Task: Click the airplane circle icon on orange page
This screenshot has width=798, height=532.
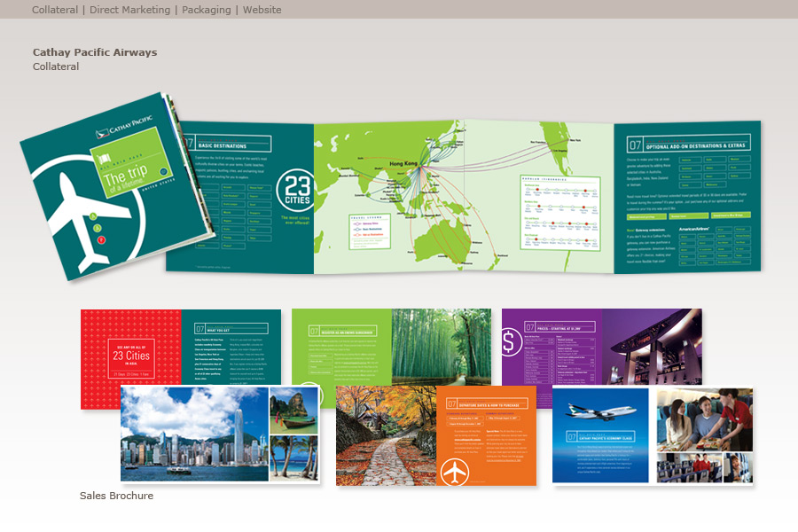Action: pos(454,472)
